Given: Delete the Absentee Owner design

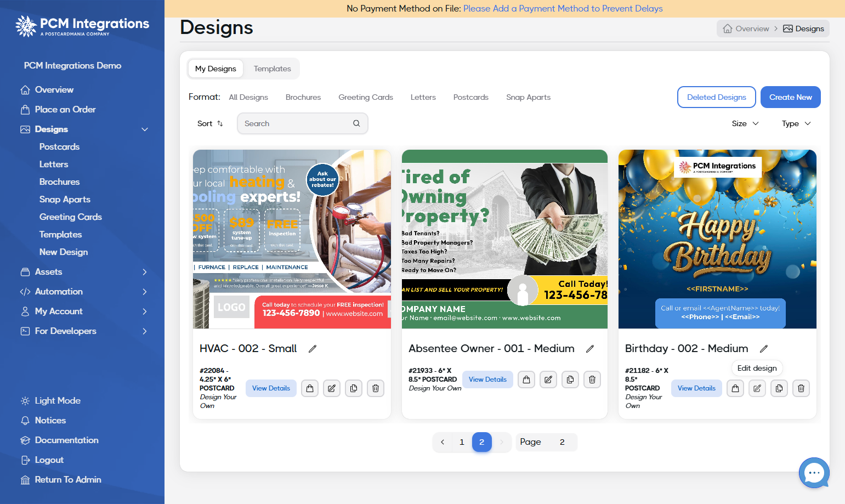Looking at the screenshot, I should [x=592, y=380].
